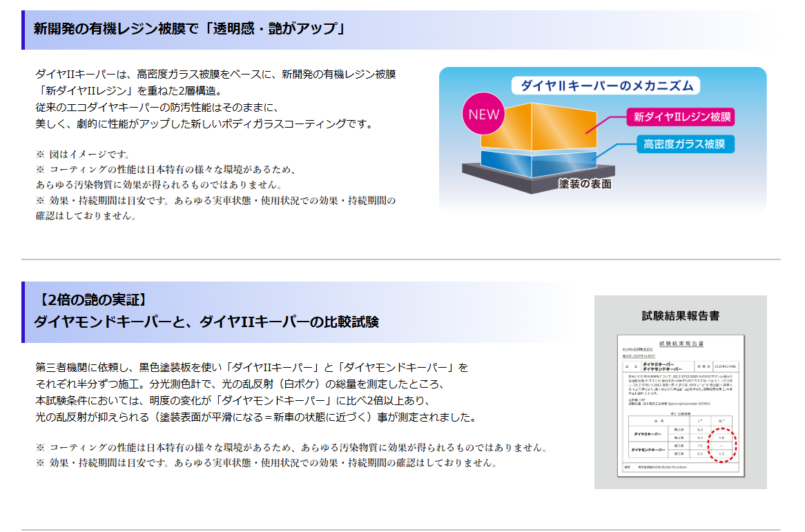Click the pink NEW badge in the diagram

(x=483, y=115)
